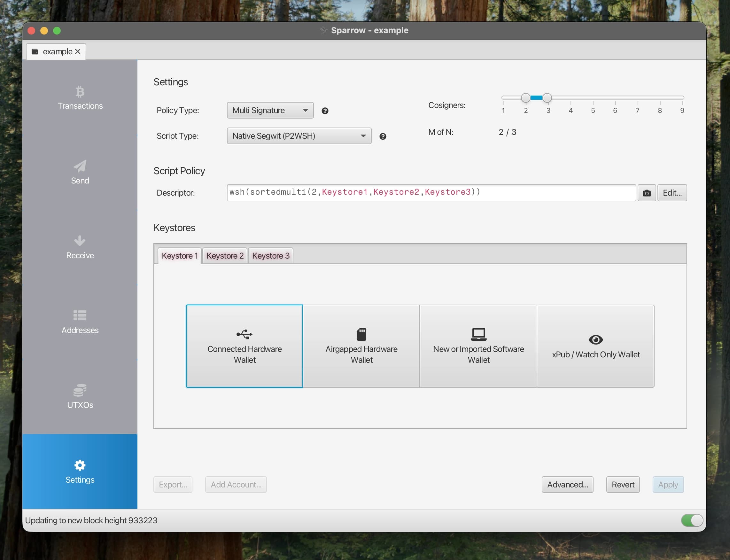Click the Advanced button
The height and width of the screenshot is (560, 730).
pos(567,484)
